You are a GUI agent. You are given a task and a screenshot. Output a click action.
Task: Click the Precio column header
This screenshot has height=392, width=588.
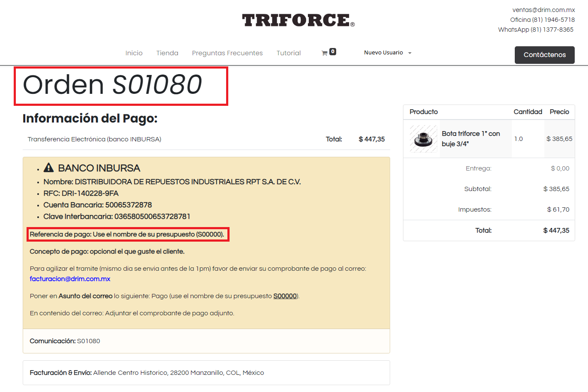559,112
